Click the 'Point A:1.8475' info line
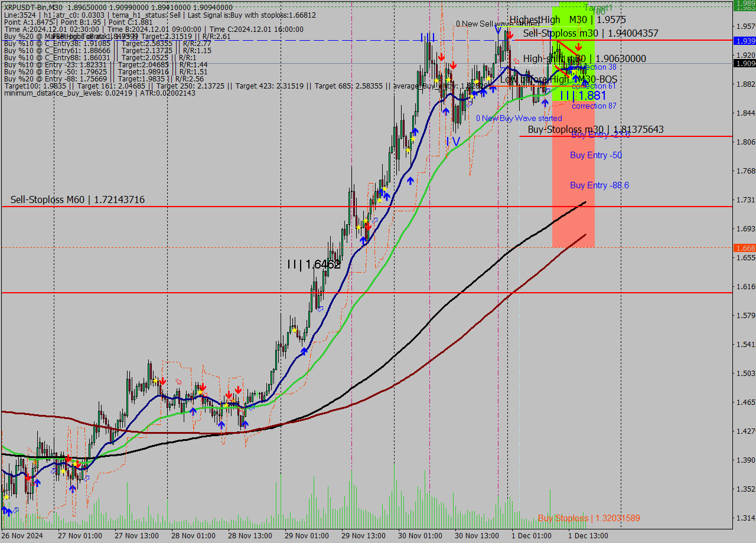This screenshot has width=756, height=543. (78, 22)
